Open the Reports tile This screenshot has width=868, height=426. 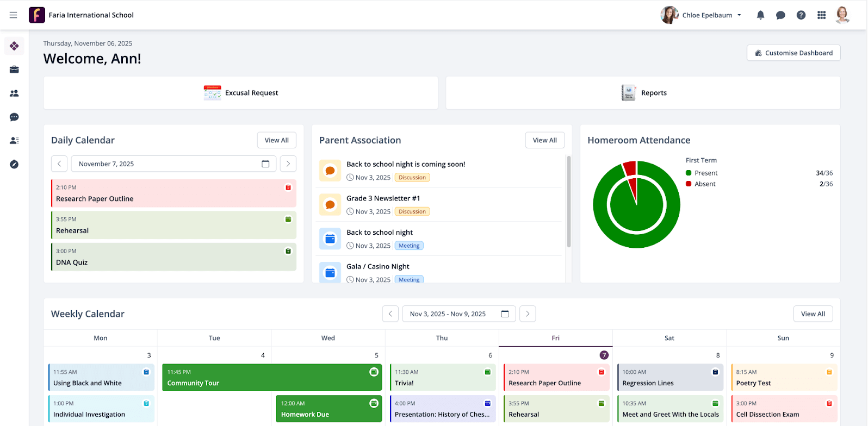pos(643,93)
